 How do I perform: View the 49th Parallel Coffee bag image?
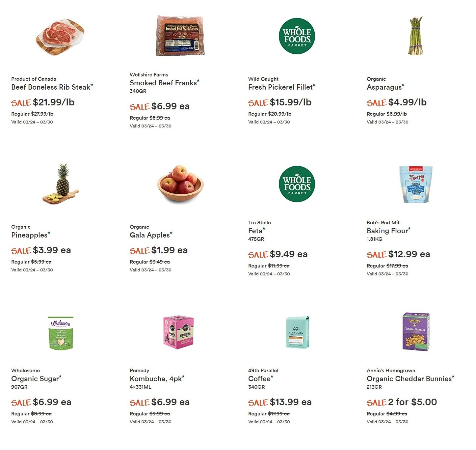tap(298, 332)
